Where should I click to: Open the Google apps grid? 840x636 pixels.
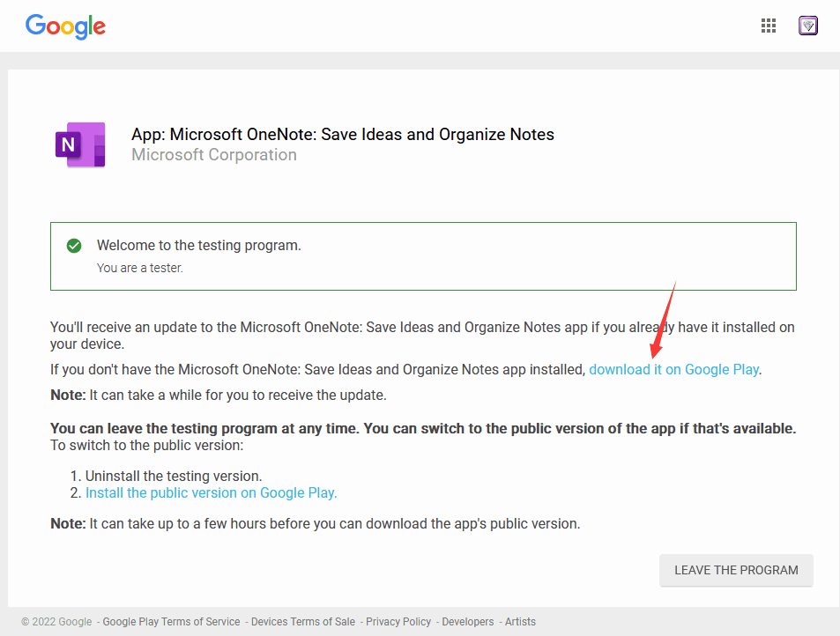pos(769,26)
